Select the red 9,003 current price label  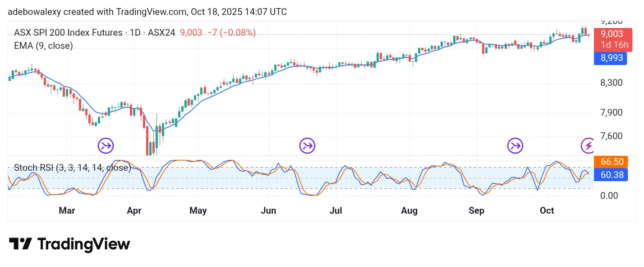pos(610,34)
